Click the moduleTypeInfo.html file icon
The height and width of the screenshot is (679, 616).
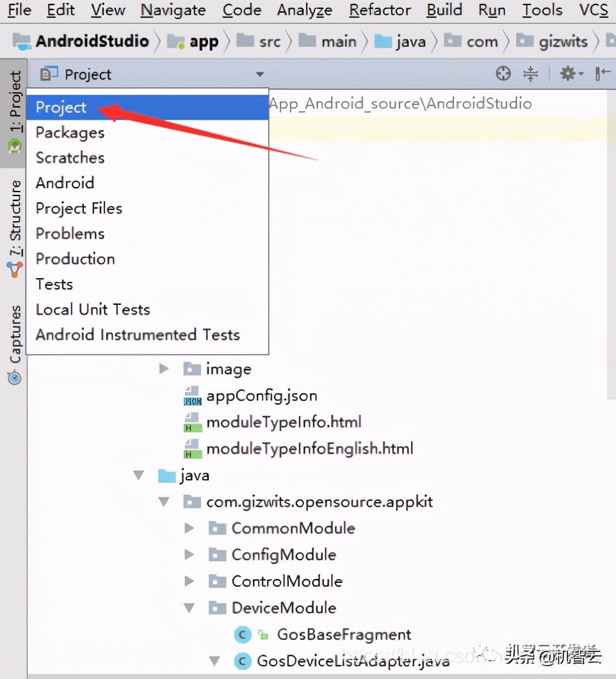point(192,422)
